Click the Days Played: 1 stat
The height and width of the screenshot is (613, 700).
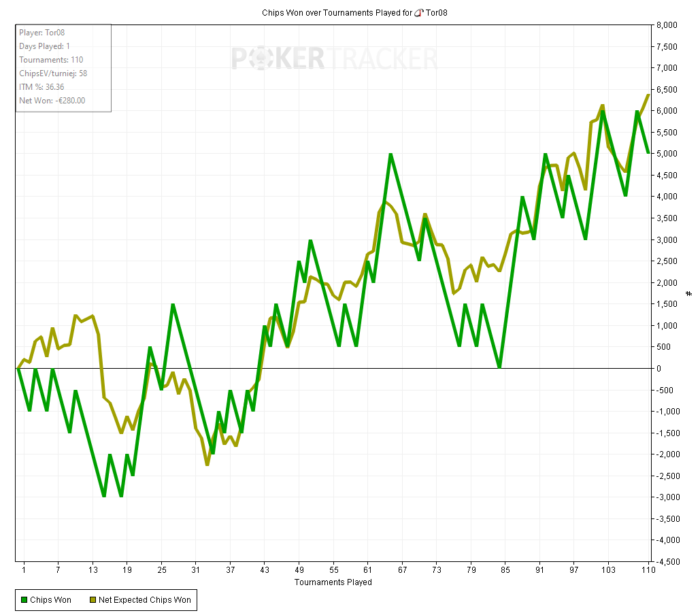pos(44,46)
